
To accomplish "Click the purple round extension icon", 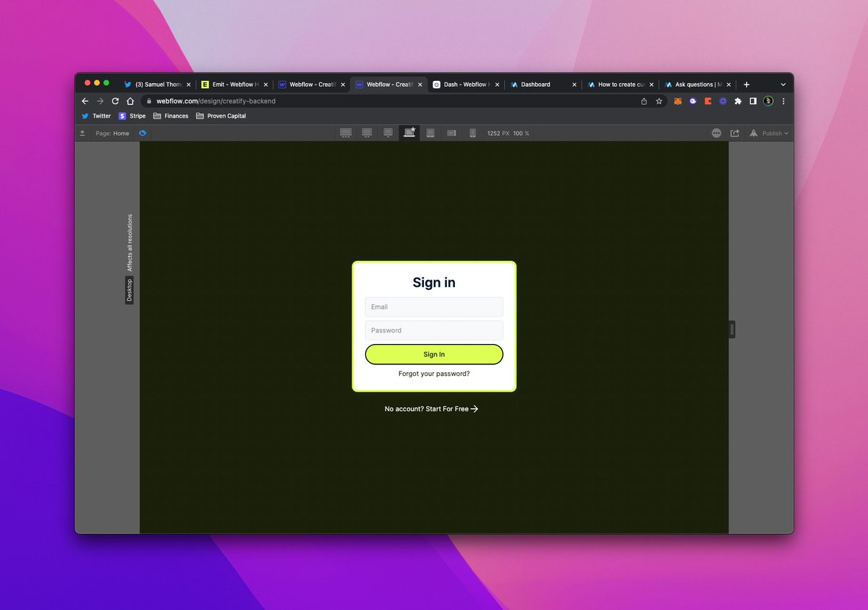I will (693, 101).
